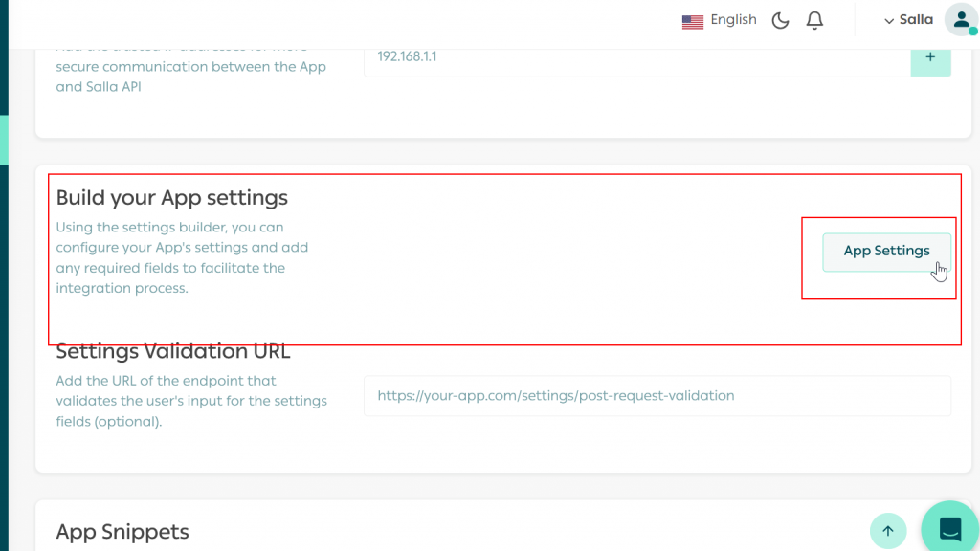Click the Salla username label
This screenshot has width=980, height=551.
915,19
